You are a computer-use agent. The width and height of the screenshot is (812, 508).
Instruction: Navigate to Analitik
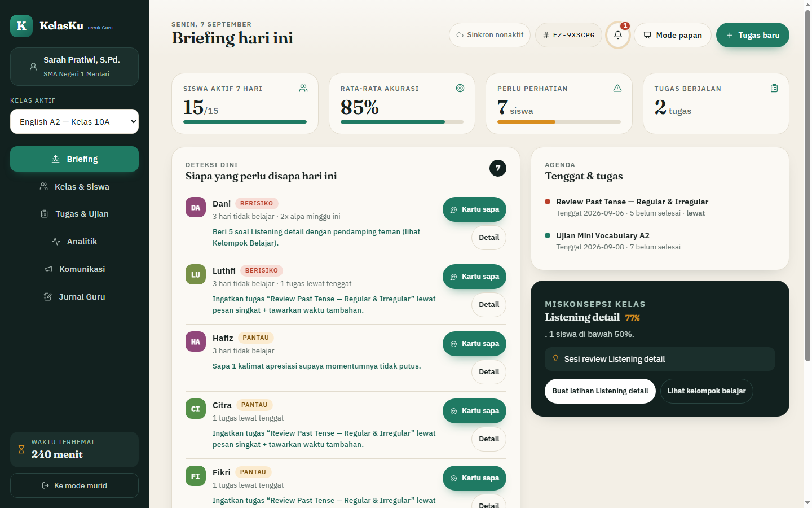(x=74, y=242)
